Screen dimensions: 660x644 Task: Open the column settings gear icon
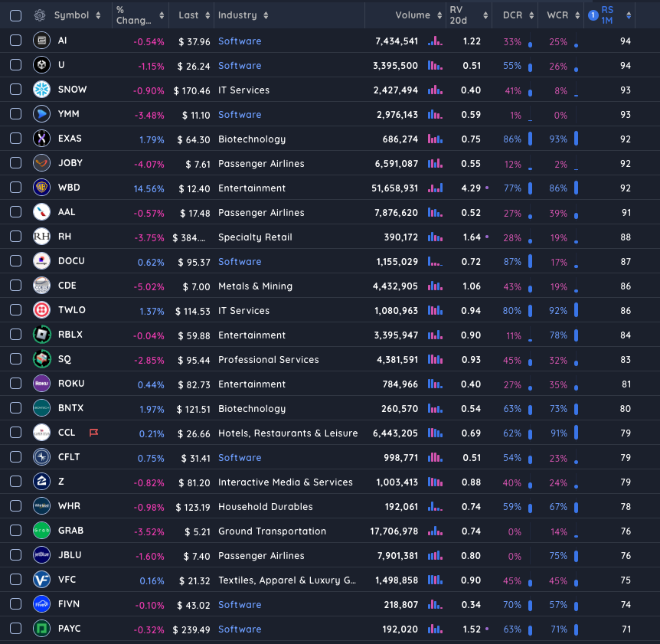tap(40, 15)
